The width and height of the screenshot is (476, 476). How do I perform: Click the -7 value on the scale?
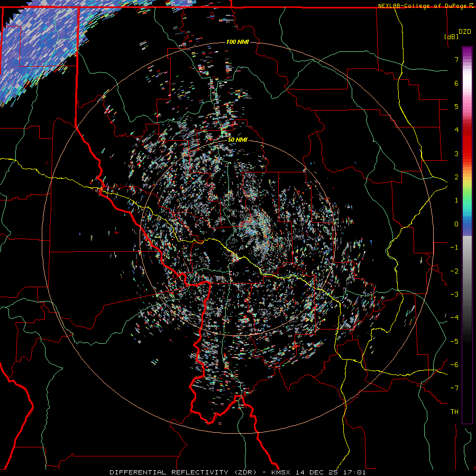454,388
